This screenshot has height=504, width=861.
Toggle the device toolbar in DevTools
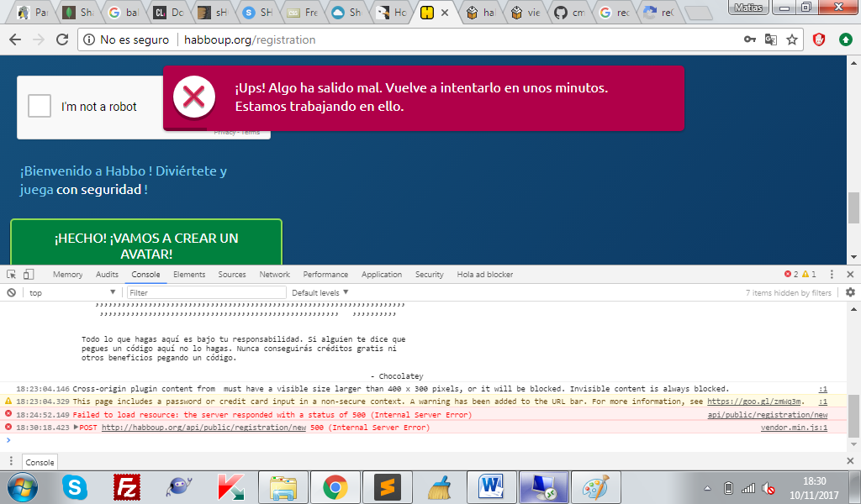pyautogui.click(x=28, y=274)
